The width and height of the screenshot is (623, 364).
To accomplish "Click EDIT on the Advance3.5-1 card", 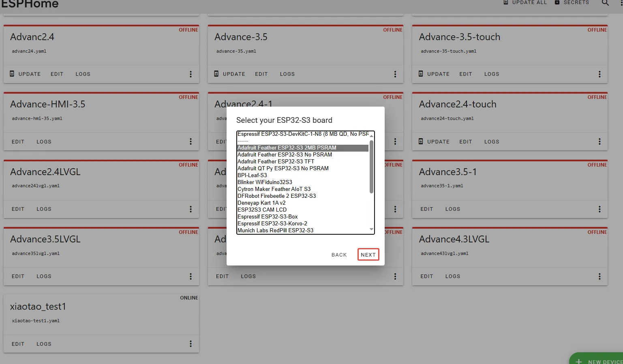I will tap(427, 209).
